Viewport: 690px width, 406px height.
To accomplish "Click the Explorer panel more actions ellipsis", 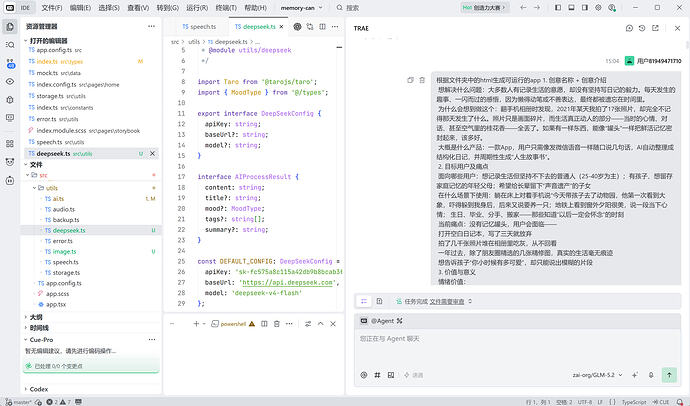I will [x=151, y=26].
